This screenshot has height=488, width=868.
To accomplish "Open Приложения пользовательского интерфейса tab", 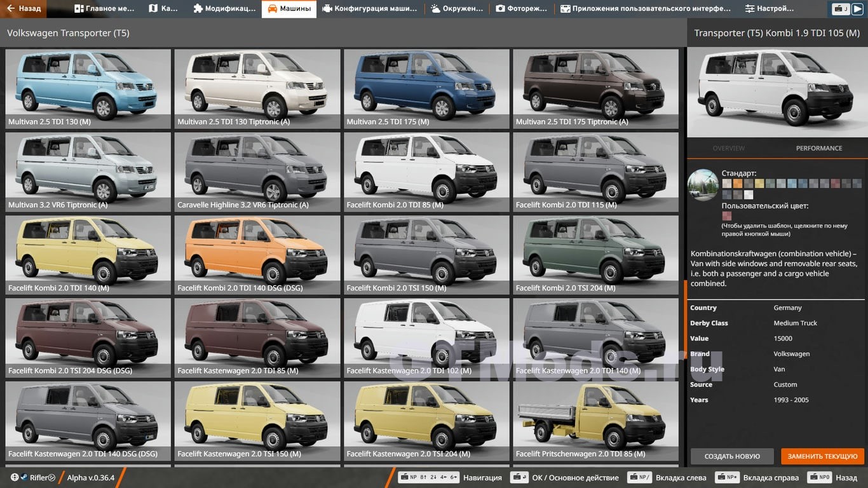I will pos(646,9).
